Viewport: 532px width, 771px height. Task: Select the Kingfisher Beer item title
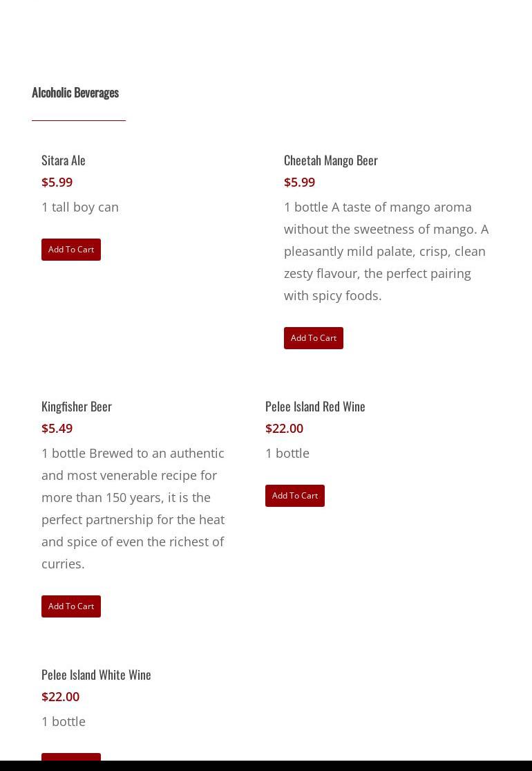click(77, 406)
